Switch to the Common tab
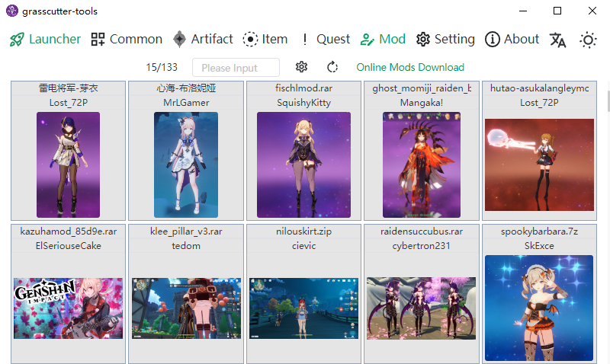 pyautogui.click(x=127, y=40)
